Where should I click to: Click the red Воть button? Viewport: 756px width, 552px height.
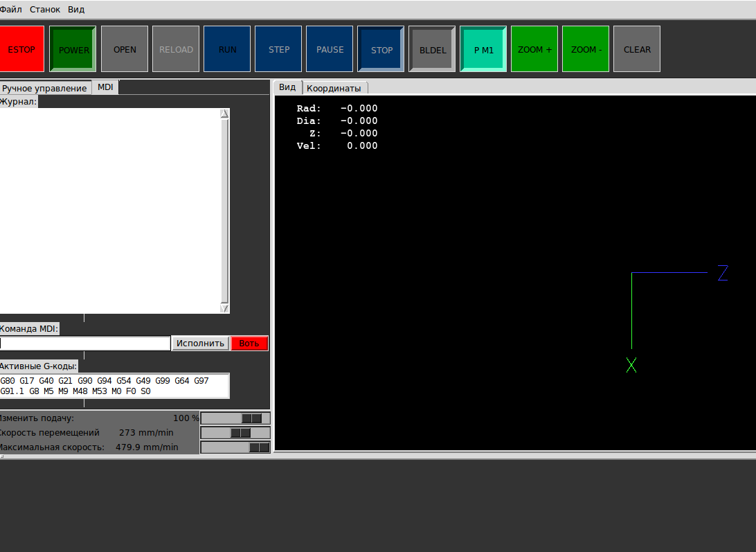click(x=249, y=343)
